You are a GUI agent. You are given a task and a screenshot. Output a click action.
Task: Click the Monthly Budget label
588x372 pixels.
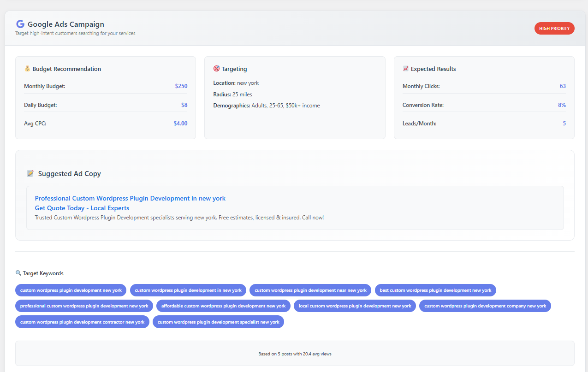tap(45, 86)
